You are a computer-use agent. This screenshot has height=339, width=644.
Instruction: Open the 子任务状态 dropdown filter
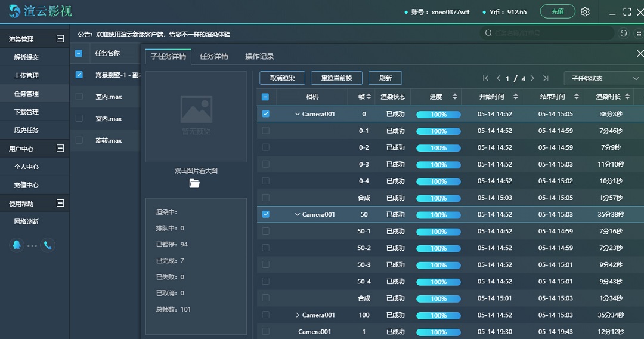pos(602,78)
